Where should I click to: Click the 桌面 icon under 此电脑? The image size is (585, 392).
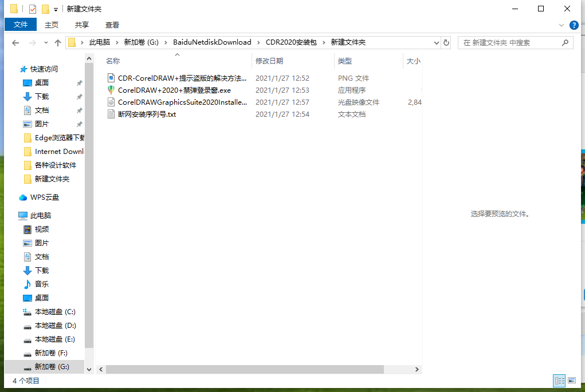(x=28, y=298)
